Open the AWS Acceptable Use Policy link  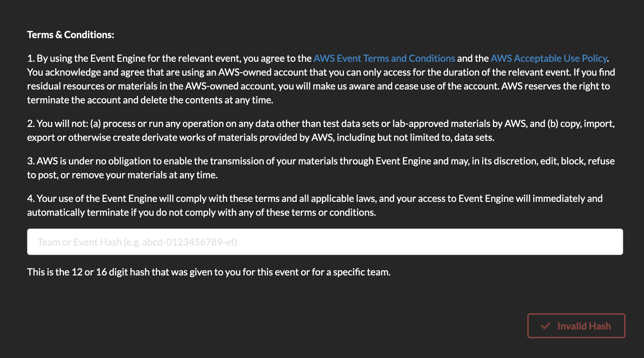tap(549, 58)
